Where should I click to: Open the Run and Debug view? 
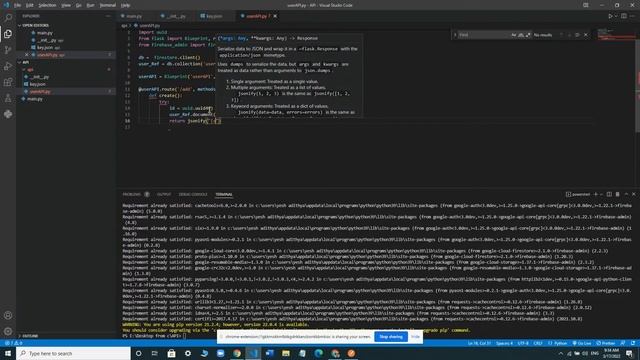tap(8, 66)
